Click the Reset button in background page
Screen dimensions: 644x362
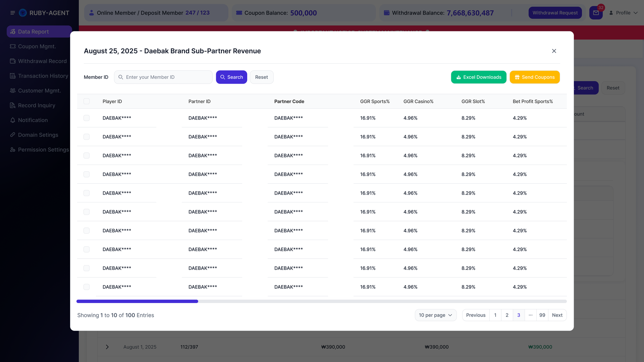pos(613,88)
